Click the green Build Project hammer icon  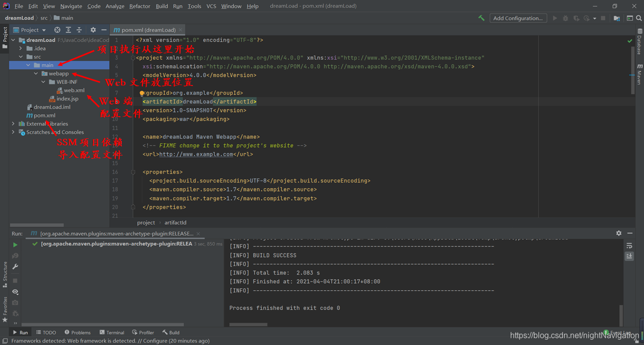click(481, 18)
